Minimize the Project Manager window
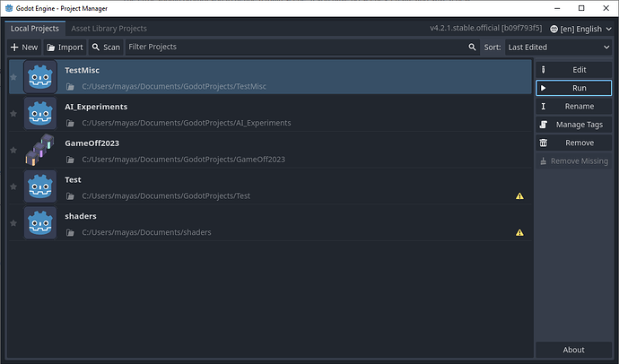 click(557, 8)
